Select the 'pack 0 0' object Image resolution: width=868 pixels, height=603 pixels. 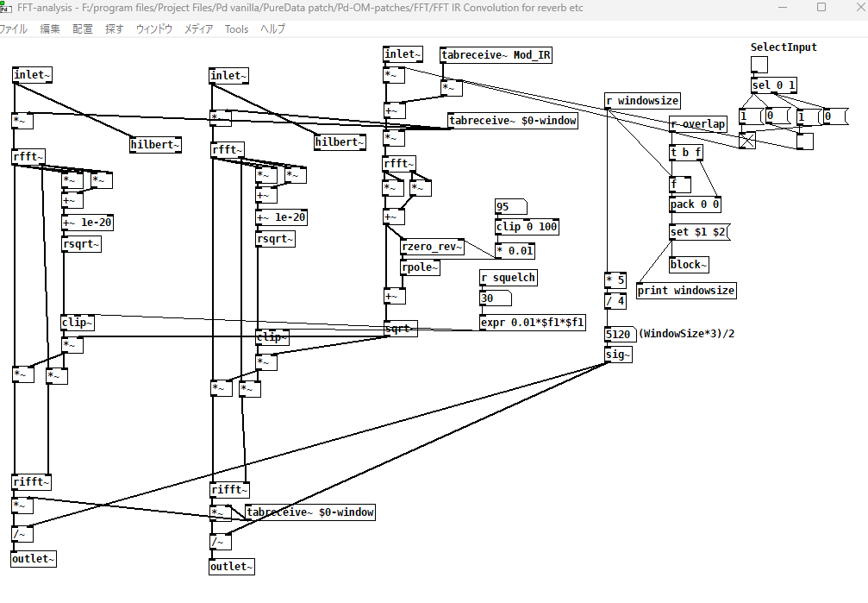tap(695, 204)
